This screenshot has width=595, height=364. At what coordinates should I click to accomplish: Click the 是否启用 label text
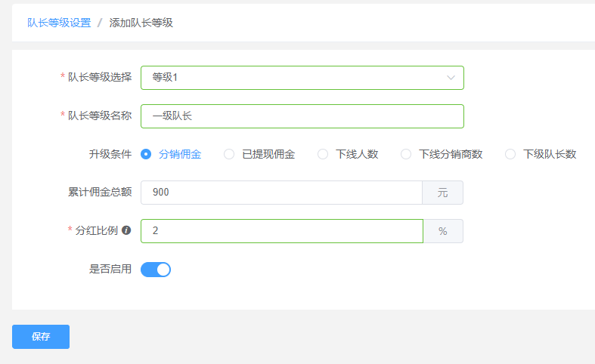point(110,269)
